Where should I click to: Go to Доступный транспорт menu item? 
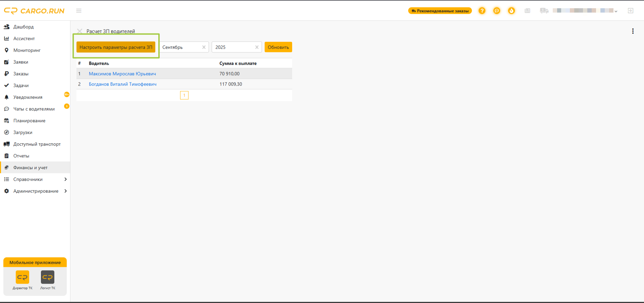pos(35,144)
